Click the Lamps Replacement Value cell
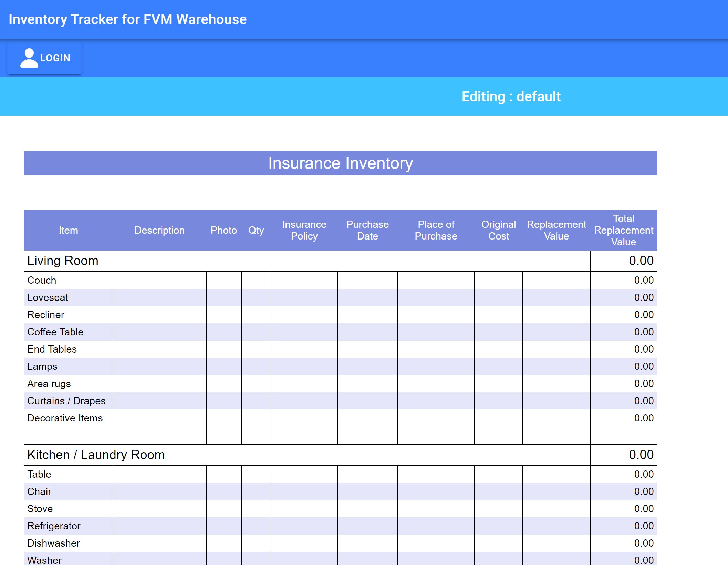Viewport: 728px width, 569px height. click(x=557, y=366)
